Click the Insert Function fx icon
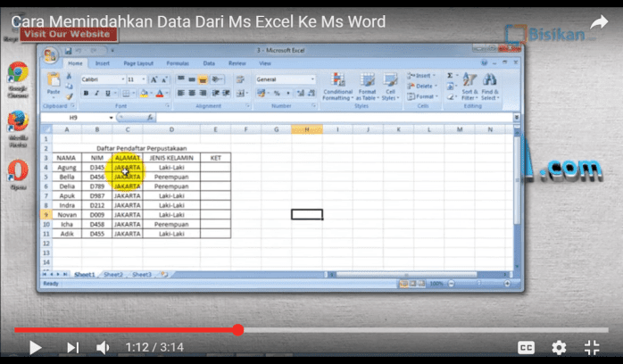The height and width of the screenshot is (364, 623). coord(150,118)
